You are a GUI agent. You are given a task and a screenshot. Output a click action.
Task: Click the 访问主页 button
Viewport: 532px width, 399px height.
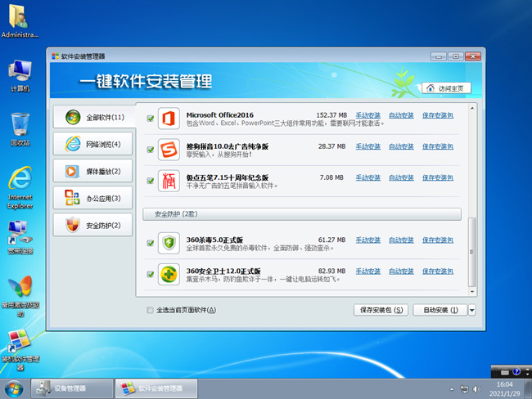click(447, 88)
